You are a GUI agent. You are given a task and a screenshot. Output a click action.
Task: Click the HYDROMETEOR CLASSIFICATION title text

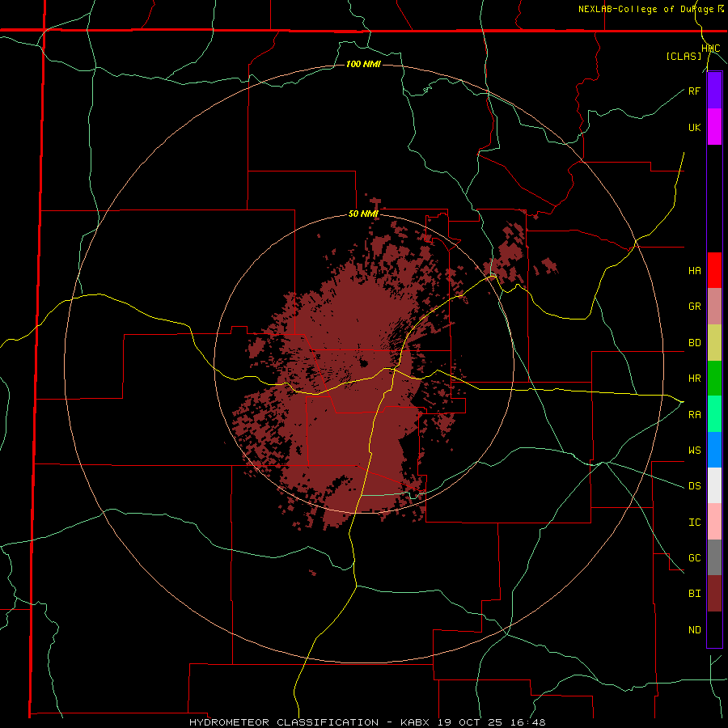click(284, 722)
